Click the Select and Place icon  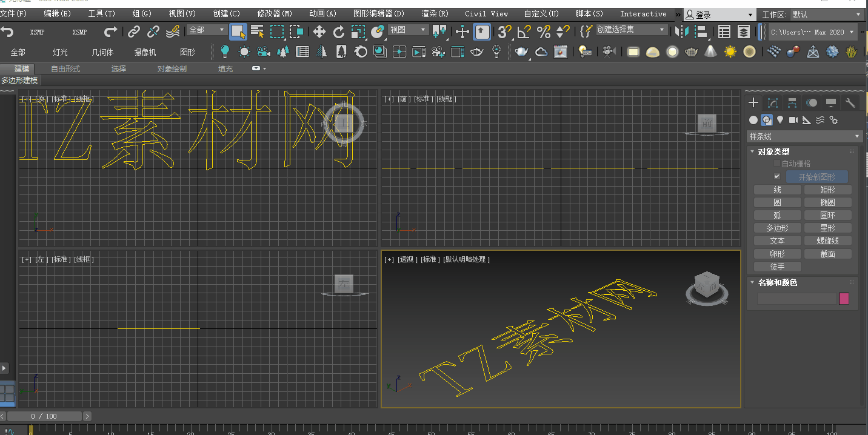(378, 32)
